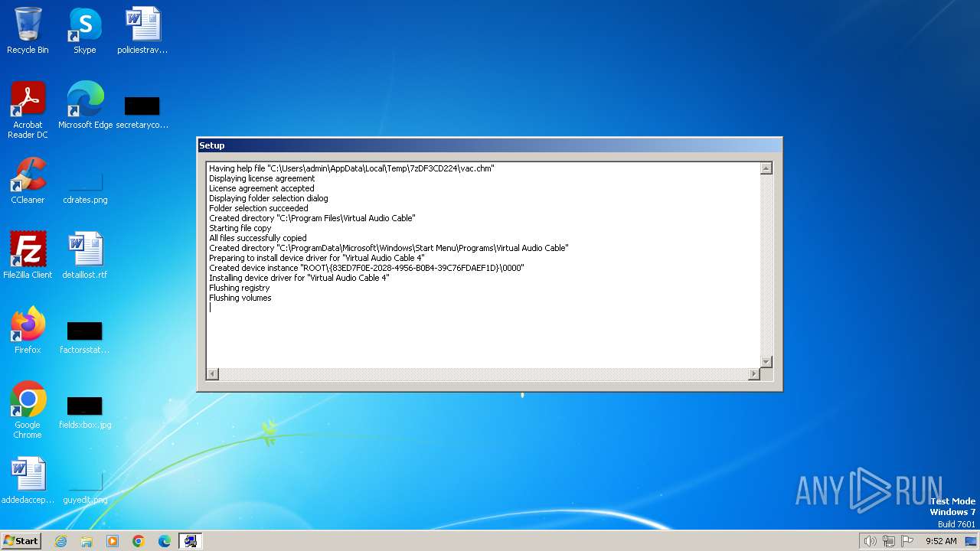
Task: Click the Start Menu Programs directory log line
Action: click(x=389, y=248)
